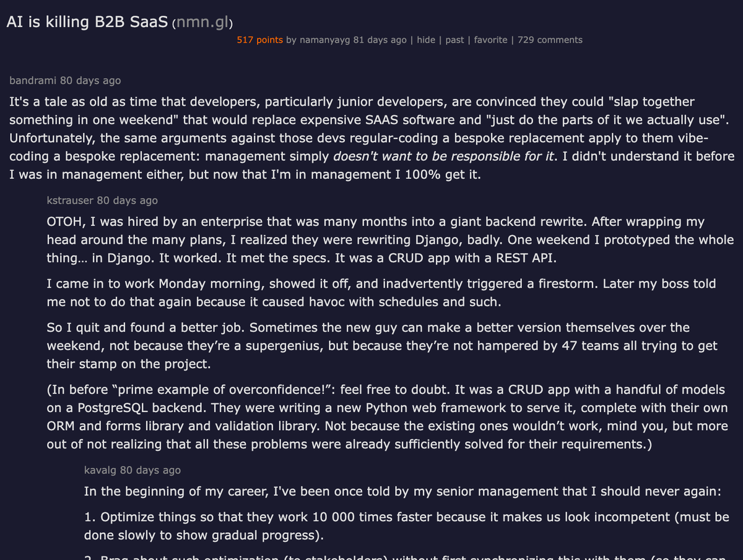The image size is (743, 560).
Task: Click the "517 points" score text
Action: (x=259, y=40)
